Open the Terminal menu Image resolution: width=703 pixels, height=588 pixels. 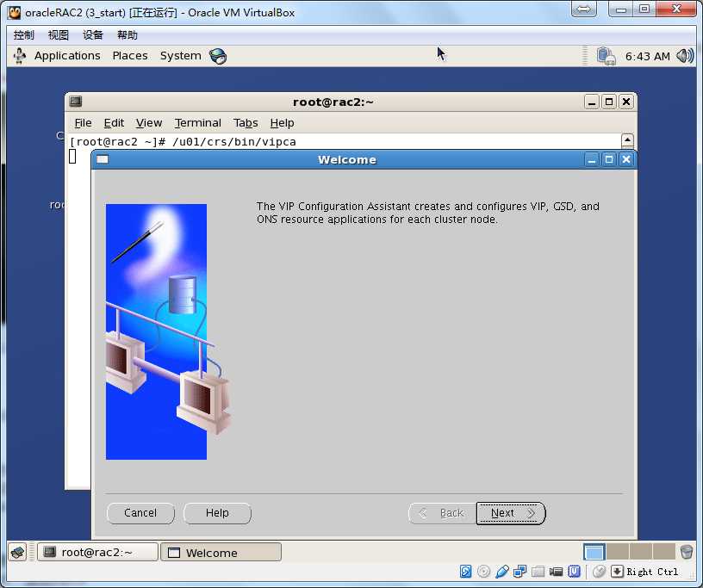[198, 123]
